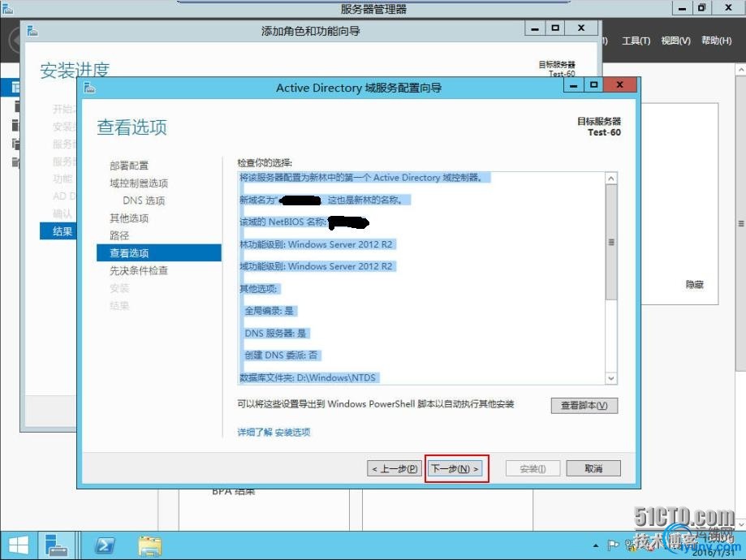Image resolution: width=746 pixels, height=560 pixels.
Task: Click the 取消 button in AD wizard
Action: [x=593, y=468]
